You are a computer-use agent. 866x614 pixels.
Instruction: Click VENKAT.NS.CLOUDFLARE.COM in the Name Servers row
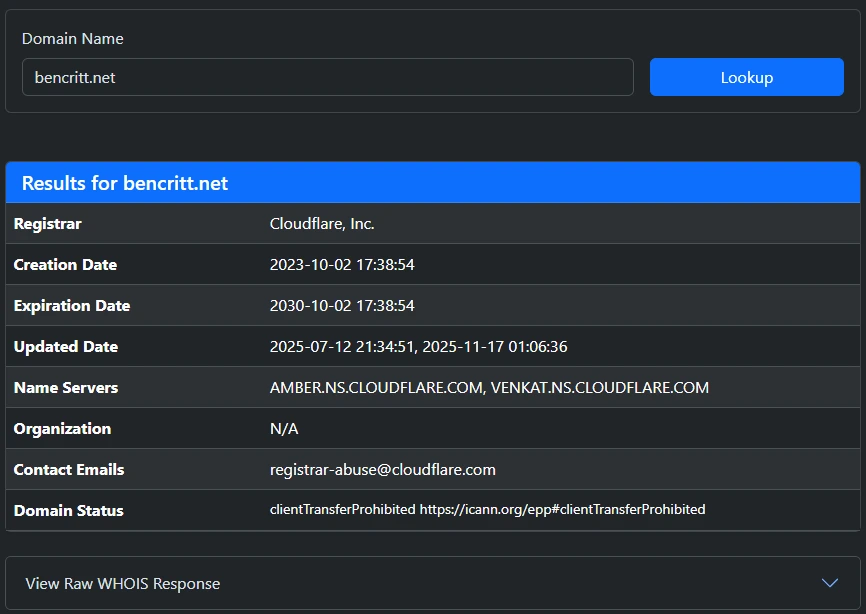point(601,387)
